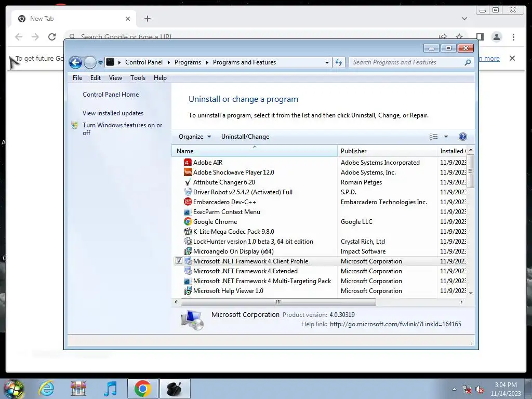Screen dimensions: 532x399
Task: Open Chrome tab search chevron
Action: 464,19
